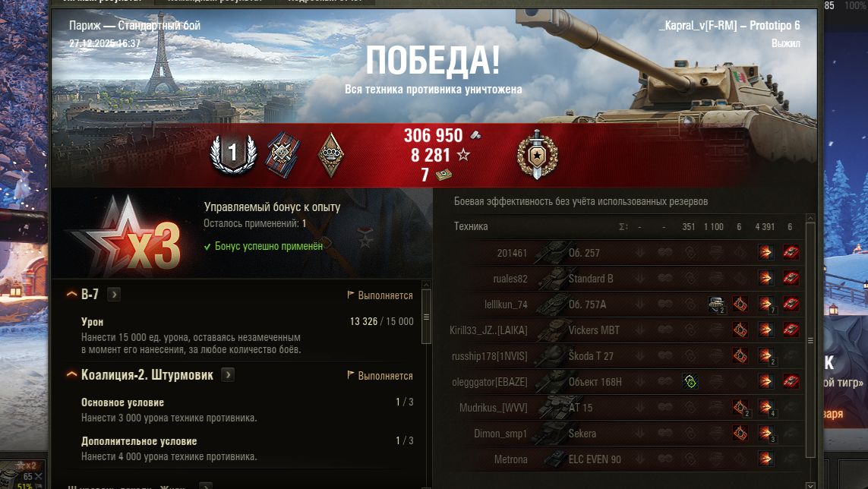
Task: Click the vehicle list scrollbar up arrow
Action: (x=810, y=218)
